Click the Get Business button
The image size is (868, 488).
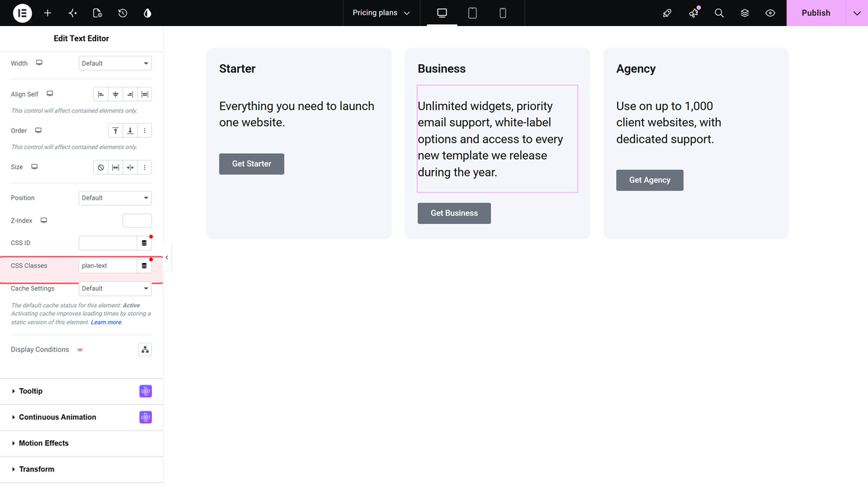click(x=454, y=213)
